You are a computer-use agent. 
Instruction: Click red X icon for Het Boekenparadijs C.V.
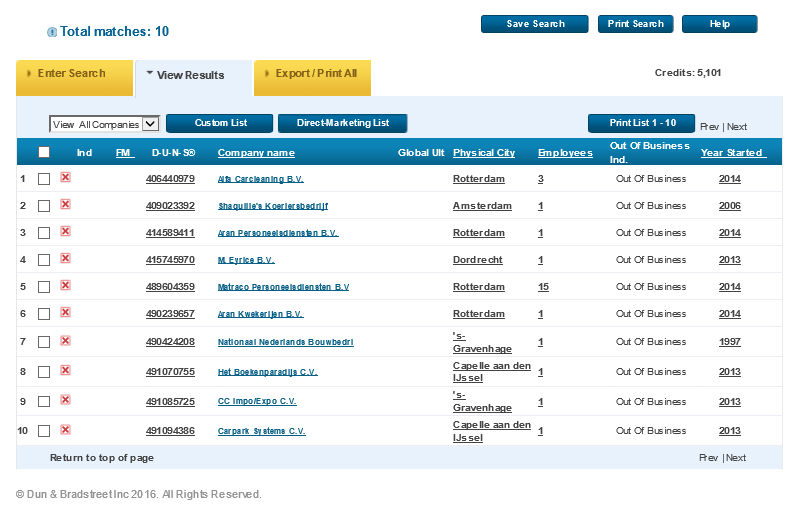[65, 370]
